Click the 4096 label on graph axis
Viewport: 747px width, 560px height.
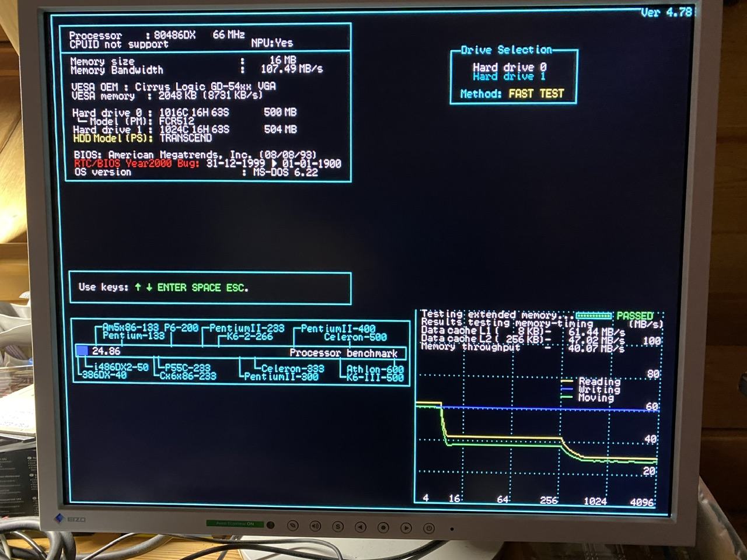(x=642, y=502)
